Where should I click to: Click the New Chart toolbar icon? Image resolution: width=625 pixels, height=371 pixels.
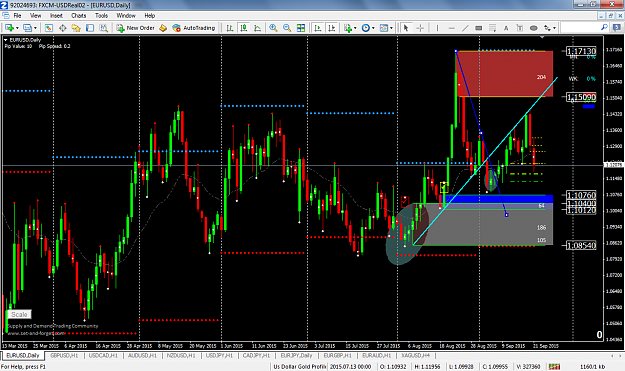9,28
